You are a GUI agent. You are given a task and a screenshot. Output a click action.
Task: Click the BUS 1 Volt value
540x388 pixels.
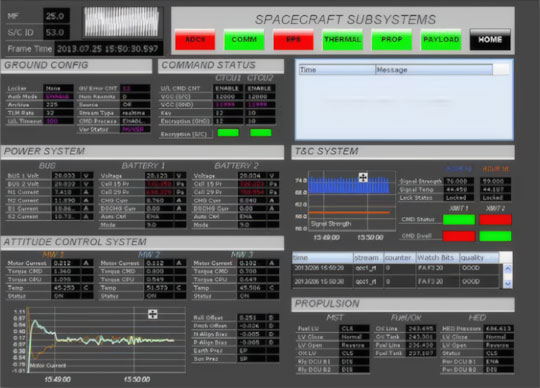click(x=66, y=176)
